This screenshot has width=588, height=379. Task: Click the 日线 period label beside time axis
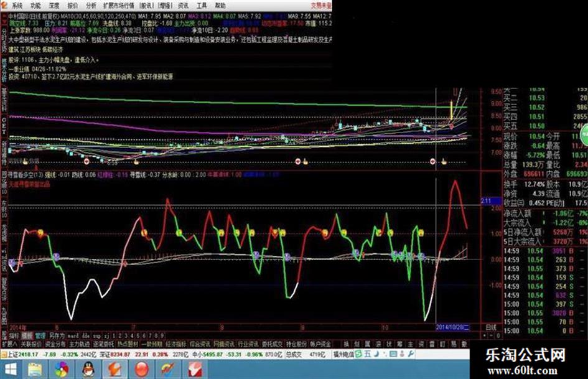[x=491, y=327]
